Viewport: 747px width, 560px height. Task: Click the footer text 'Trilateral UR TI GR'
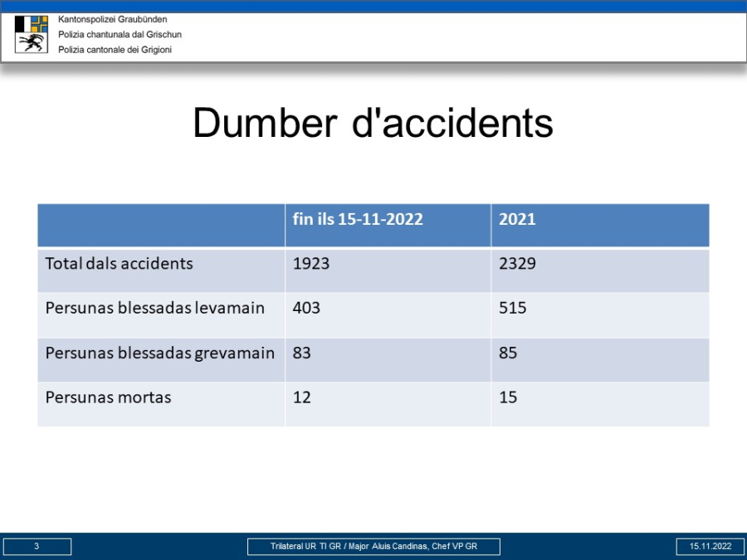click(x=305, y=546)
